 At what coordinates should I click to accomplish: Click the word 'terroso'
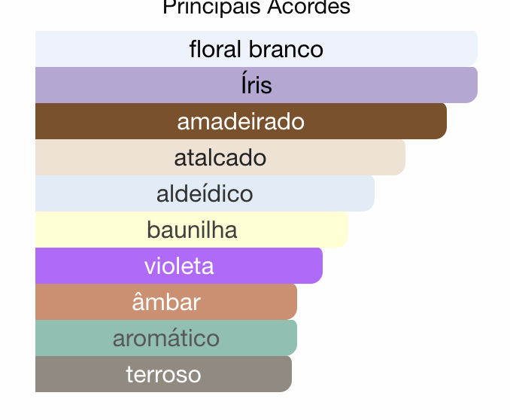tap(163, 374)
